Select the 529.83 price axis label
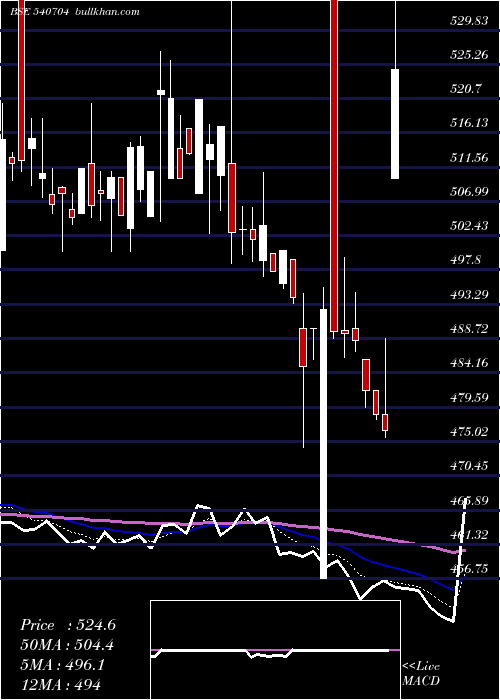 469,20
